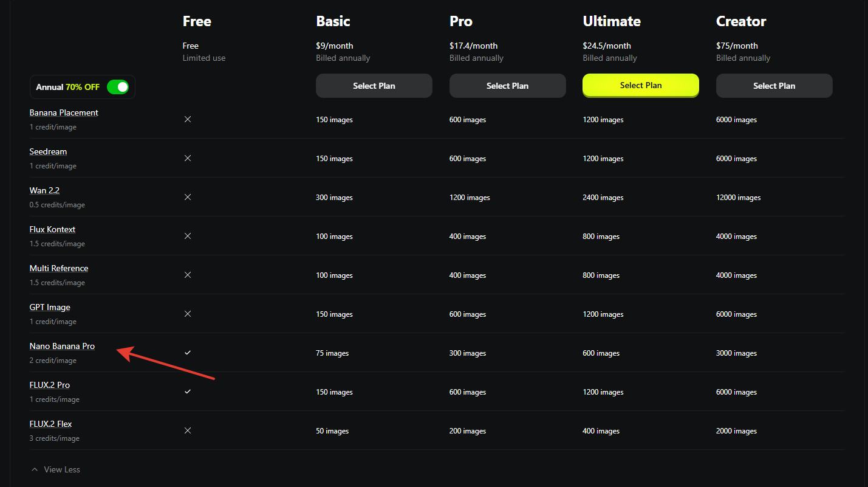Select the Creator plan

774,86
